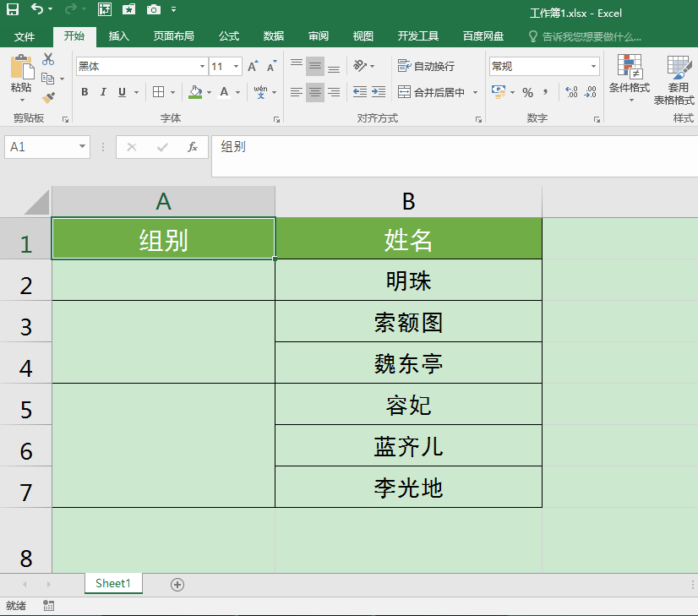Click the Sheet1 sheet tab
The image size is (698, 616).
click(x=113, y=583)
